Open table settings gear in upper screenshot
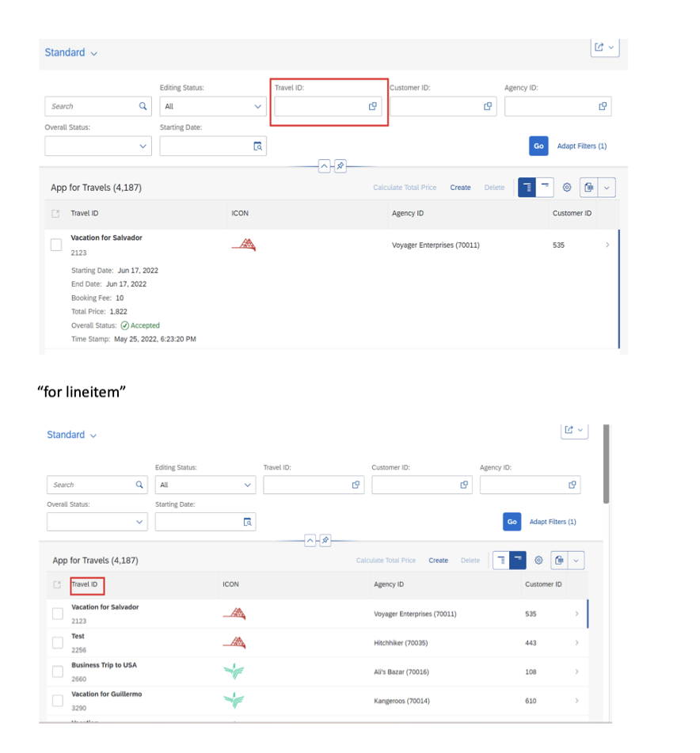The height and width of the screenshot is (753, 700). tap(567, 188)
